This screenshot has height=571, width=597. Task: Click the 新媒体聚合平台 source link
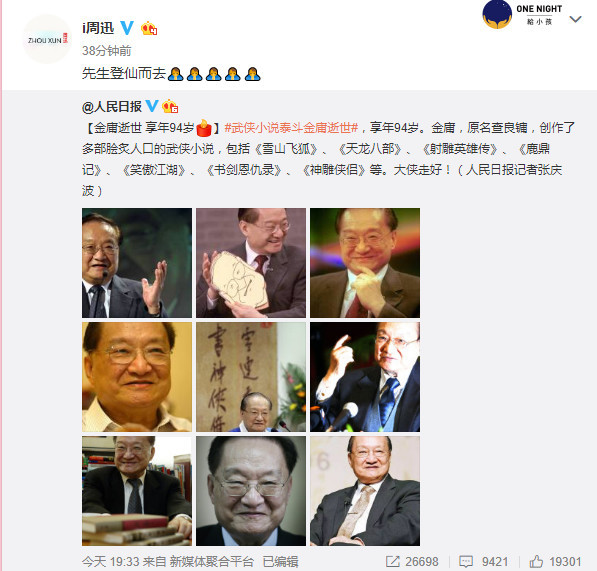coord(211,561)
